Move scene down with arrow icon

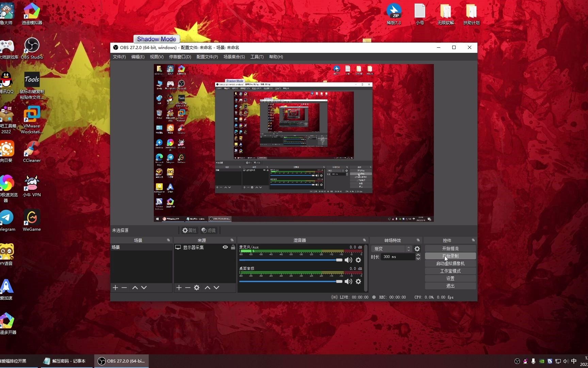[144, 288]
